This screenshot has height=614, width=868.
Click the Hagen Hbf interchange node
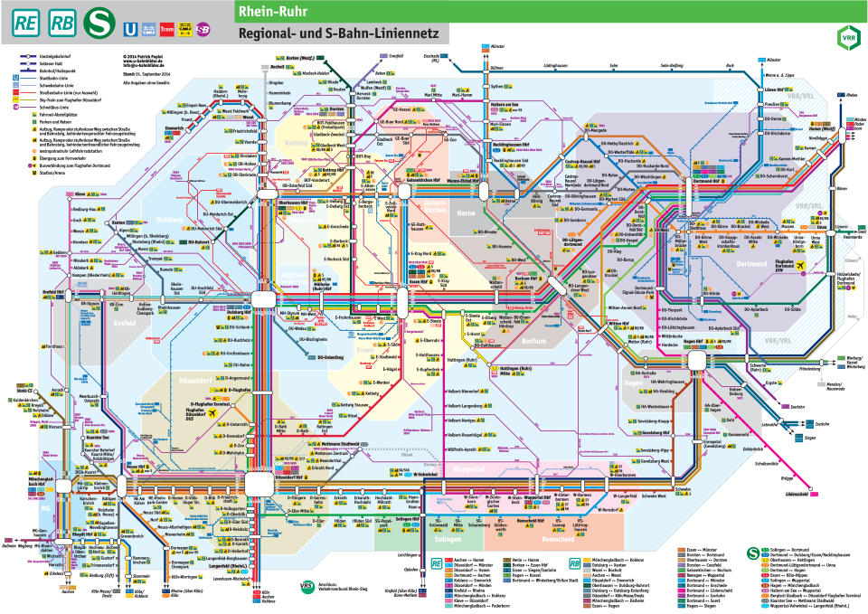[696, 361]
